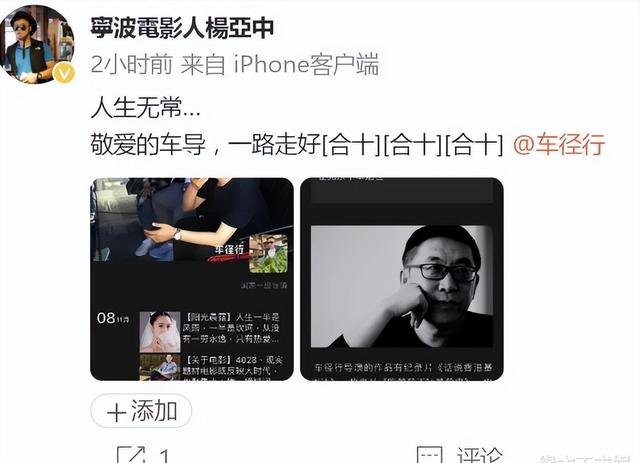Tap the repost share icon
Viewport: 640px width, 463px height.
[x=131, y=454]
